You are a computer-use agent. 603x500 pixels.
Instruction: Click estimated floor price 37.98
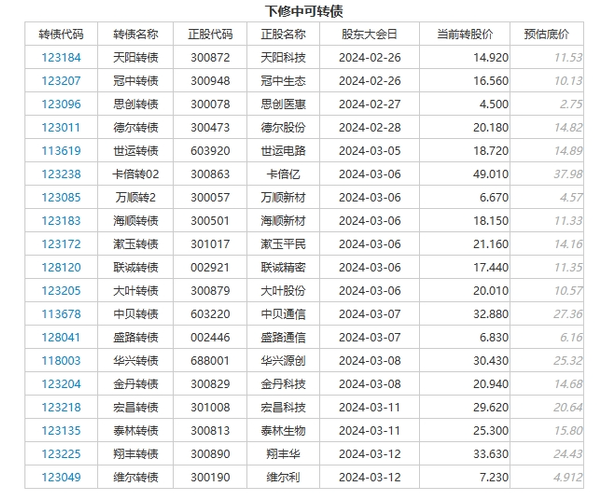(568, 174)
